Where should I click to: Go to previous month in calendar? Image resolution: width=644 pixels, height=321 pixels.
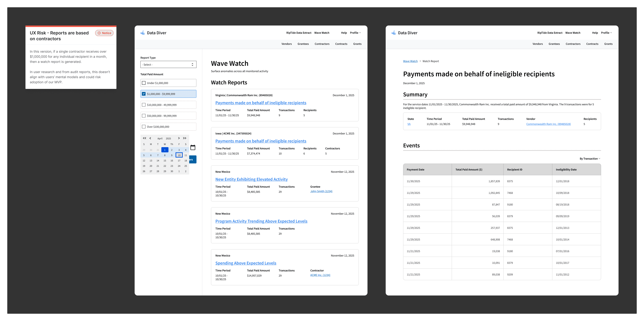tap(150, 138)
